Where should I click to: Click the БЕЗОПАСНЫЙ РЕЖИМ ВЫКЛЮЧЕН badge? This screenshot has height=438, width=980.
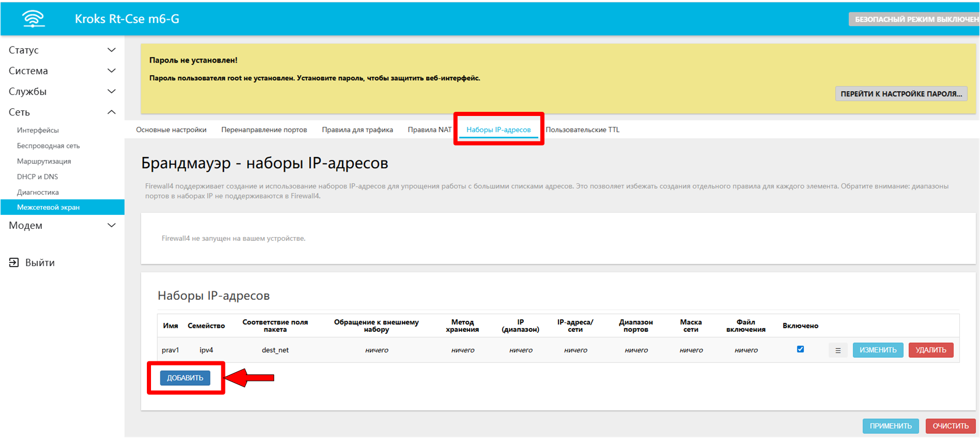914,19
